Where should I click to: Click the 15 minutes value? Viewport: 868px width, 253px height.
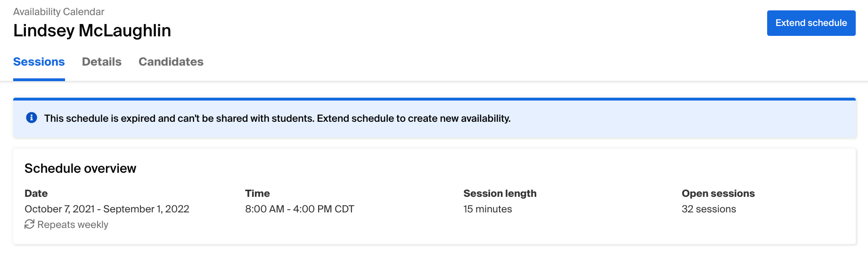pos(488,209)
